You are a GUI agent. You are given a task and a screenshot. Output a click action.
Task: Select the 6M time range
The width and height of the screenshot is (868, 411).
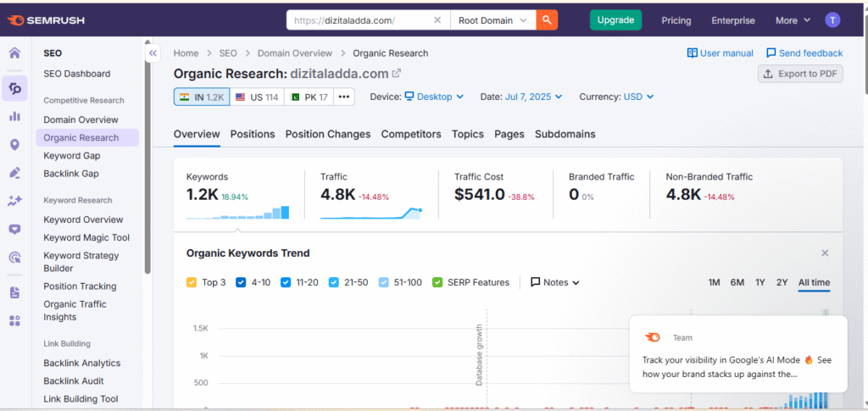(x=737, y=283)
